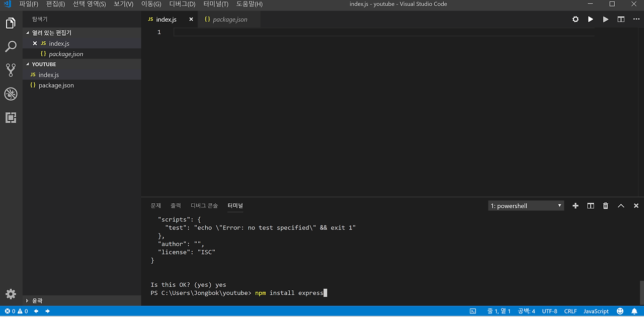644x317 pixels.
Task: Open the Explorer view in activity bar
Action: [11, 23]
